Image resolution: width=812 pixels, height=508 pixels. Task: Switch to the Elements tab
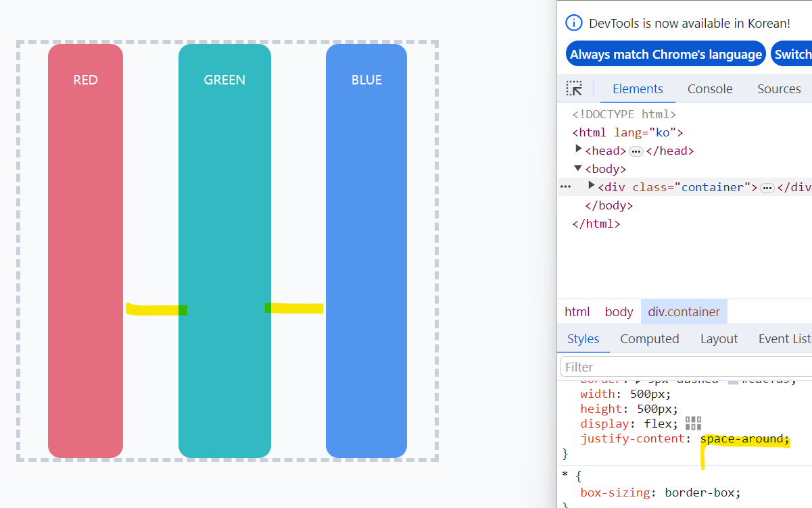(x=638, y=88)
